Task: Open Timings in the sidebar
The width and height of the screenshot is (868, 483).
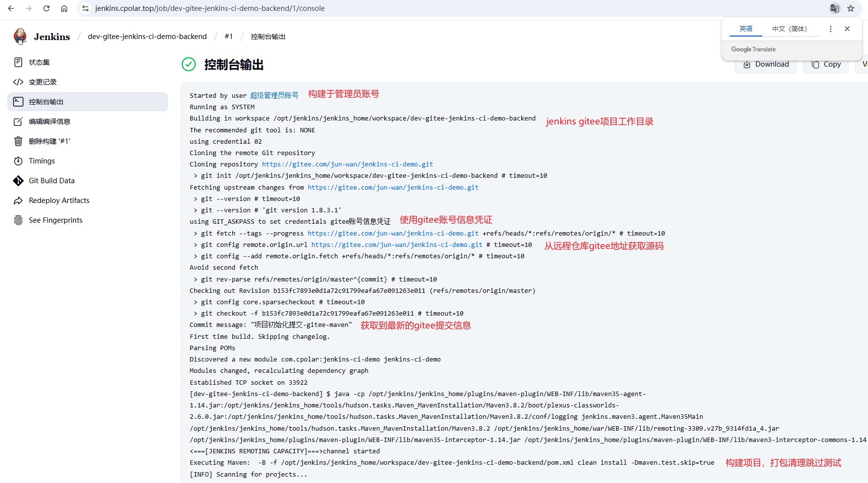Action: [x=88, y=161]
